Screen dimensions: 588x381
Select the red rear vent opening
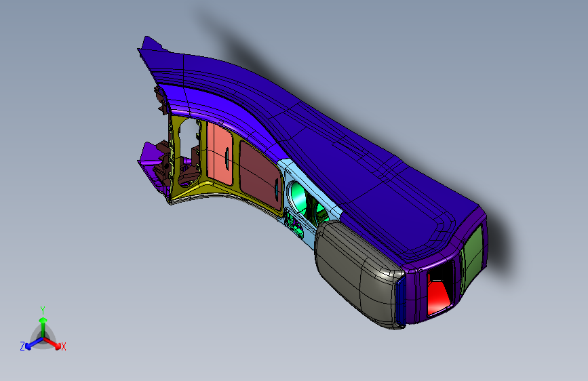[x=439, y=297]
